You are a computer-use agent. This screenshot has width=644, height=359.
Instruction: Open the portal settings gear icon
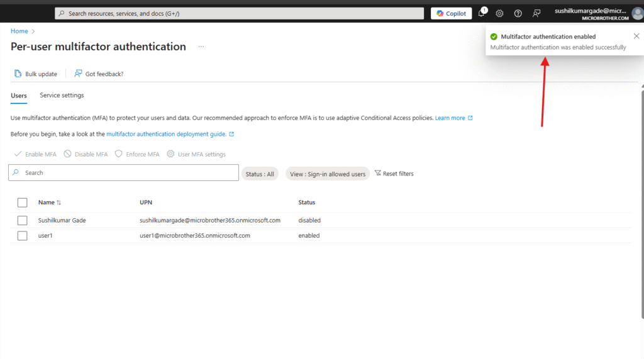point(499,13)
